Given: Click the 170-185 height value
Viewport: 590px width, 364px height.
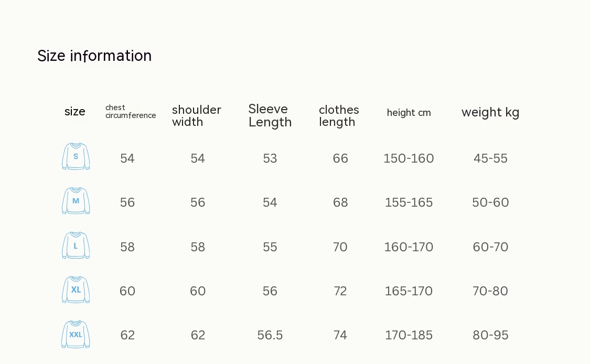Looking at the screenshot, I should tap(409, 335).
